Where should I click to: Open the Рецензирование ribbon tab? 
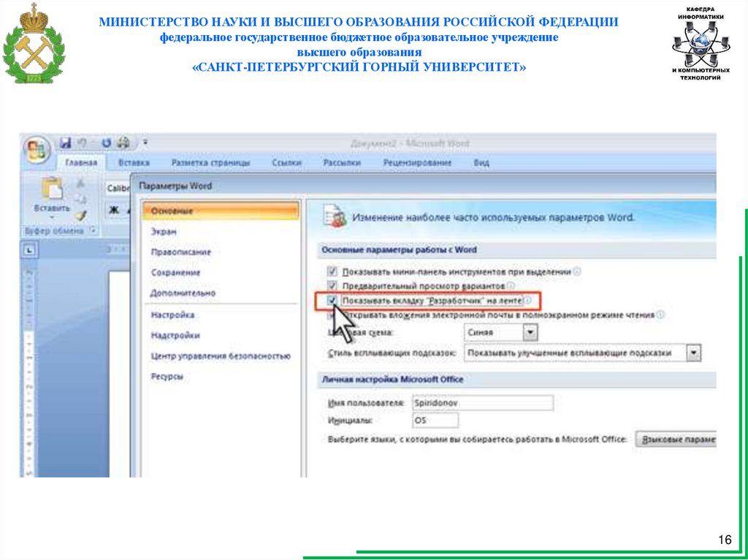pos(417,163)
